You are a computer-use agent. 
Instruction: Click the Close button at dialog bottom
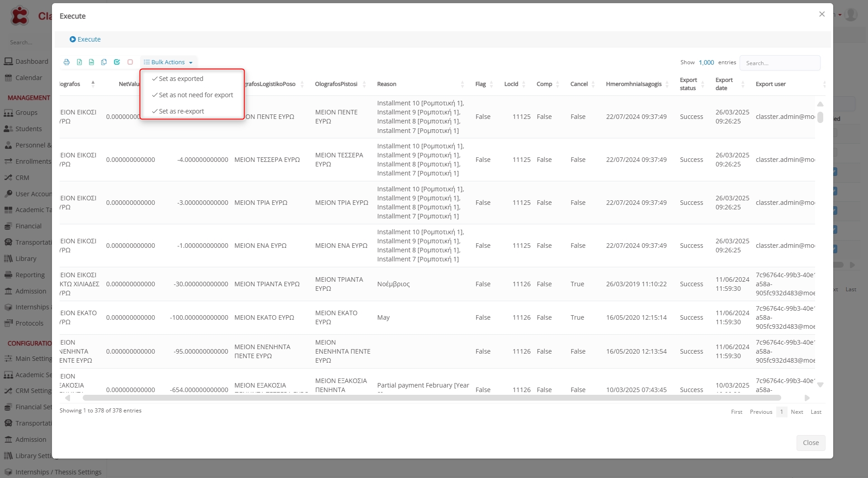point(811,443)
